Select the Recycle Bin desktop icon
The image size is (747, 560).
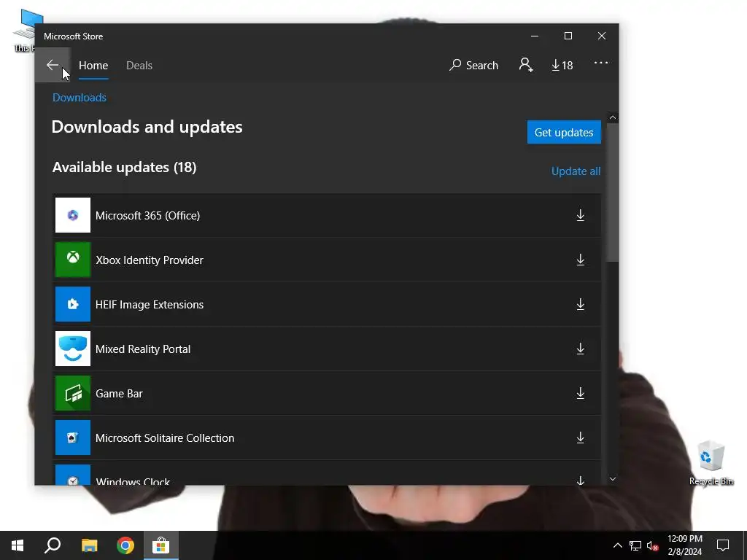(711, 463)
